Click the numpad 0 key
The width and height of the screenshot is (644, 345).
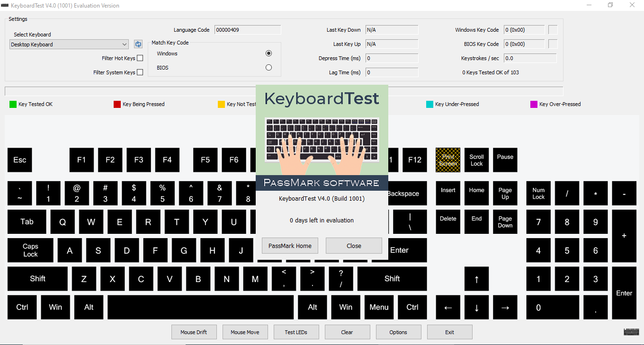pyautogui.click(x=553, y=307)
